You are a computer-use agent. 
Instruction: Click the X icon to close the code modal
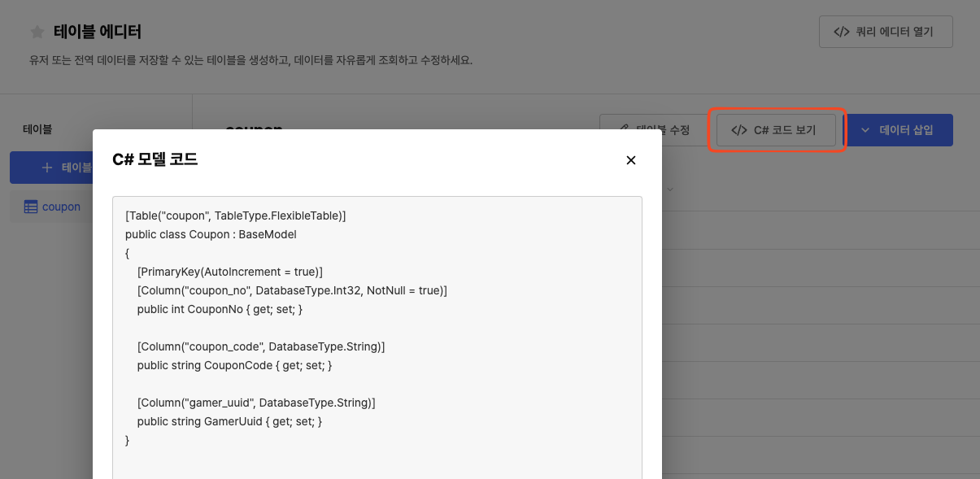point(630,160)
